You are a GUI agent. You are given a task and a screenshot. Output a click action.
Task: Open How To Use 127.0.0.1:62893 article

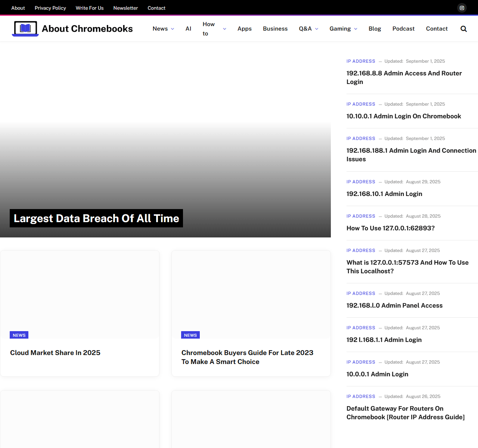[390, 228]
